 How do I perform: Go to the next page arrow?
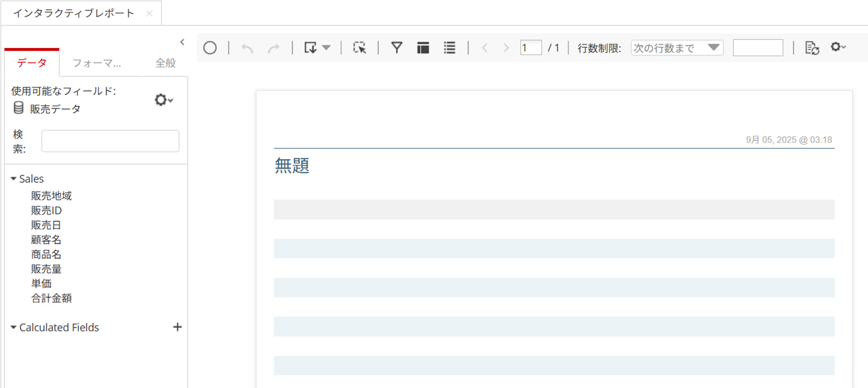(x=506, y=48)
